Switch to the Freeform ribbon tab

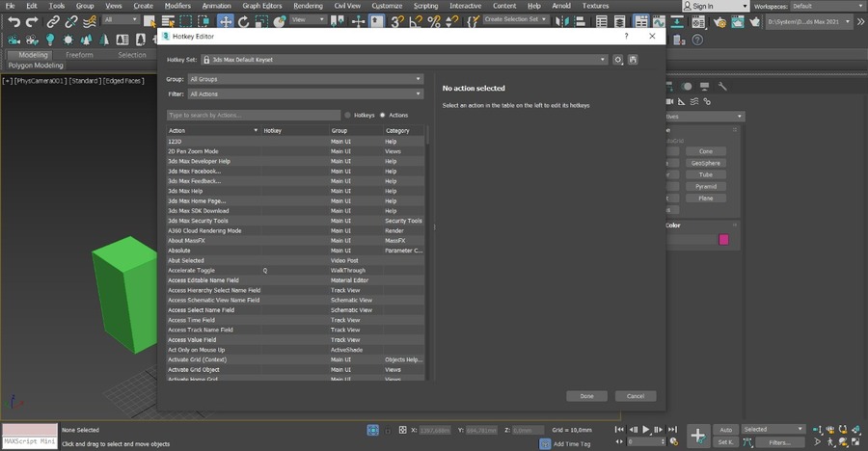pyautogui.click(x=79, y=55)
